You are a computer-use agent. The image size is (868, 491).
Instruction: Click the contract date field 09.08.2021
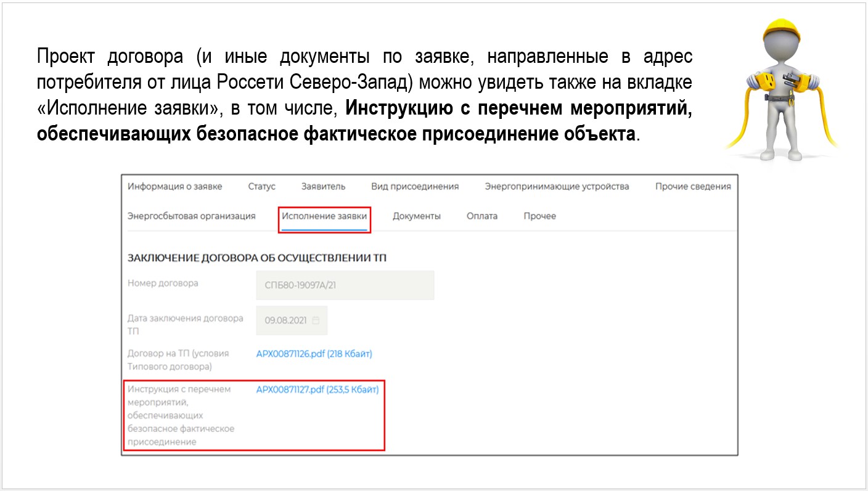pyautogui.click(x=286, y=320)
